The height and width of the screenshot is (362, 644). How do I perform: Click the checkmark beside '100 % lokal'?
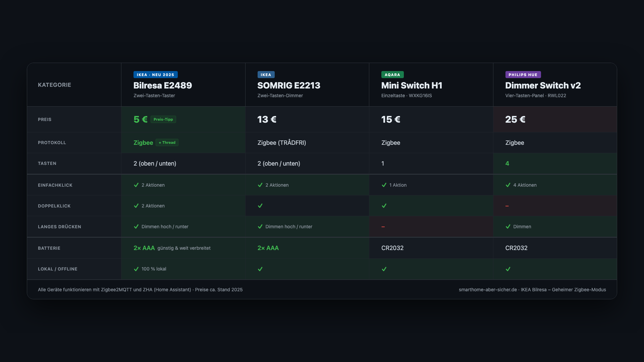click(x=136, y=269)
